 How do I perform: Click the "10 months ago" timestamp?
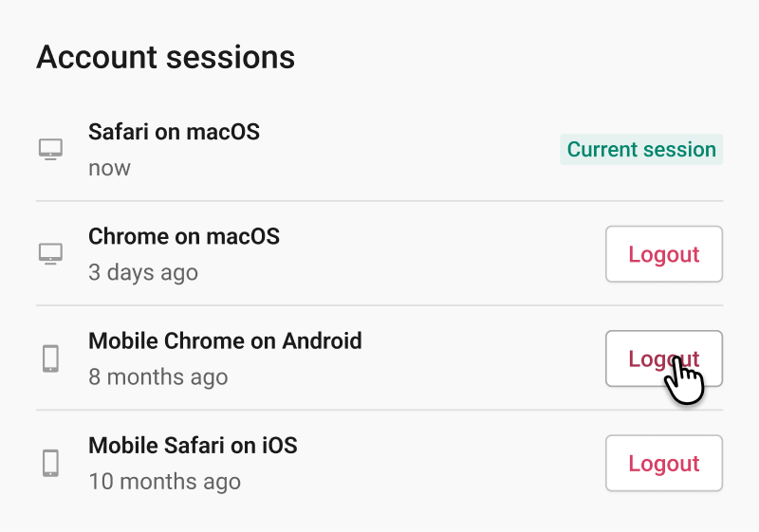pyautogui.click(x=164, y=482)
